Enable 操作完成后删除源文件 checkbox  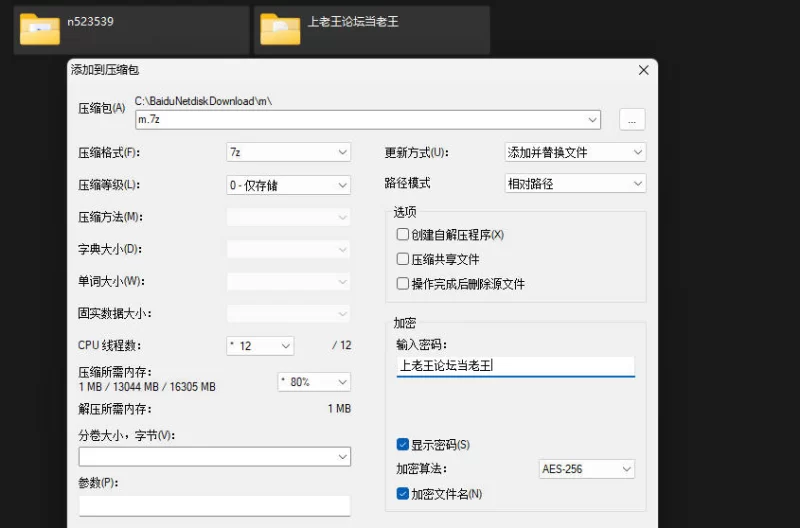403,284
